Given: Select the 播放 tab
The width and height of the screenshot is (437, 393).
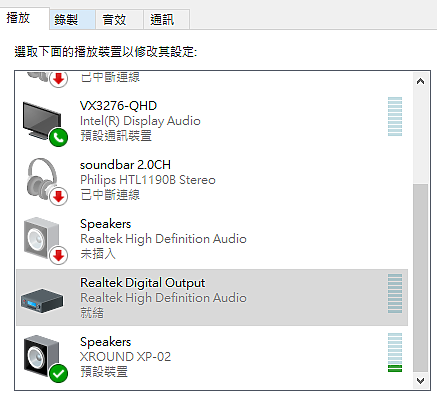Looking at the screenshot, I should [x=24, y=18].
